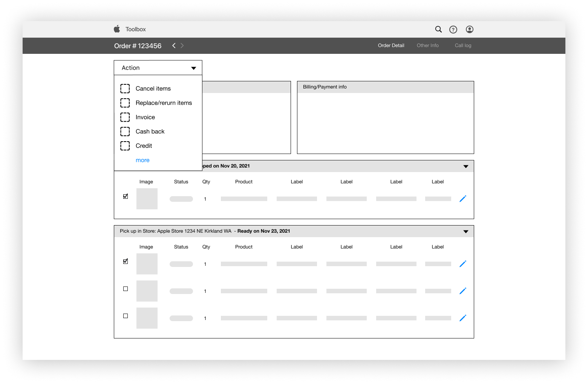Switch to the Other Info tab
The height and width of the screenshot is (384, 588).
tap(427, 46)
